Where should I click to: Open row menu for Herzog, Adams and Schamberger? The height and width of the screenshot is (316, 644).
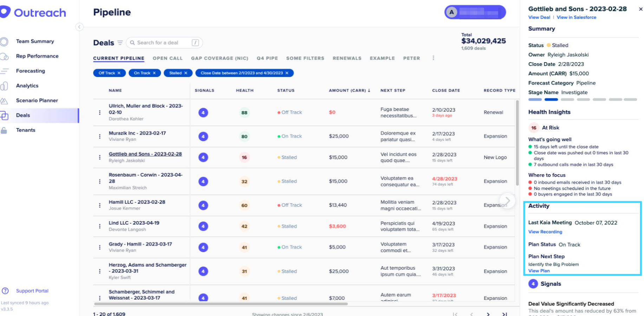(100, 271)
